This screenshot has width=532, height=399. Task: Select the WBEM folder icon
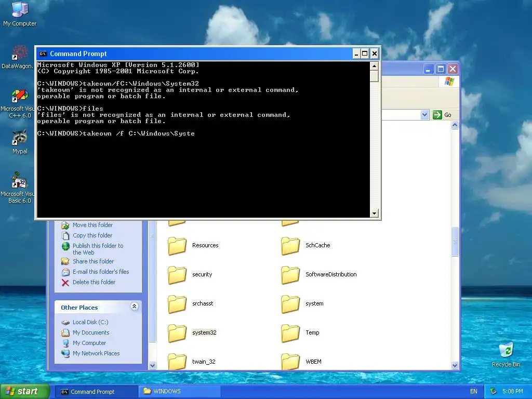[x=290, y=361]
